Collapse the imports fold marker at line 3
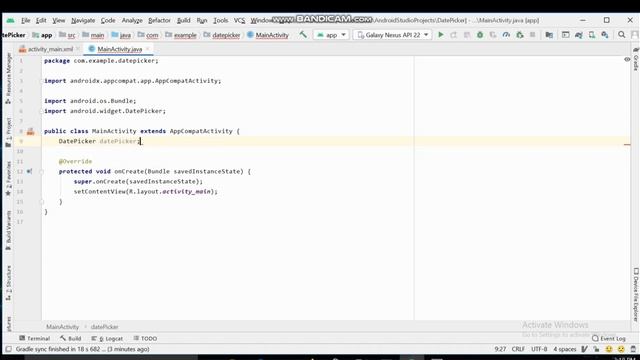The height and width of the screenshot is (360, 640). point(41,81)
